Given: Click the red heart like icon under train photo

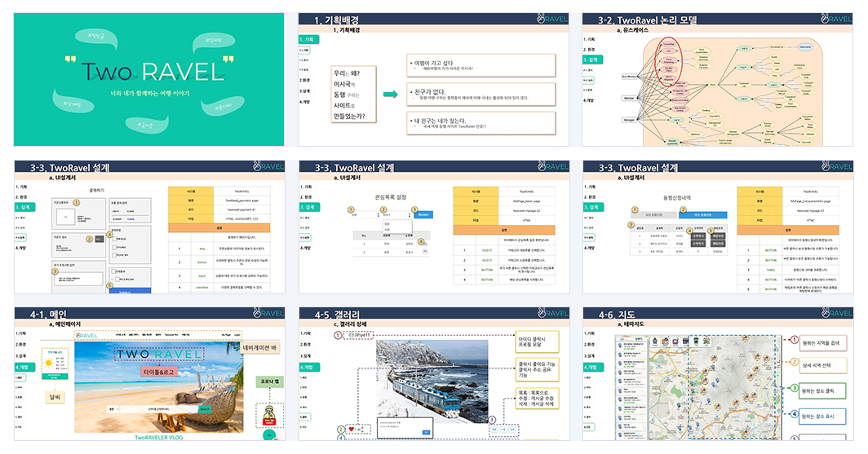Looking at the screenshot, I should (x=352, y=429).
